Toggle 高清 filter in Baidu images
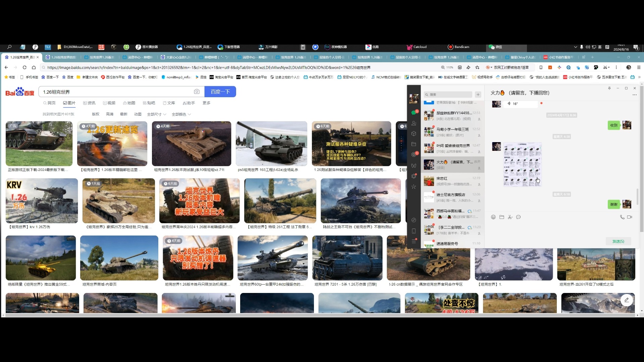Viewport: 644px width, 362px height. (110, 114)
